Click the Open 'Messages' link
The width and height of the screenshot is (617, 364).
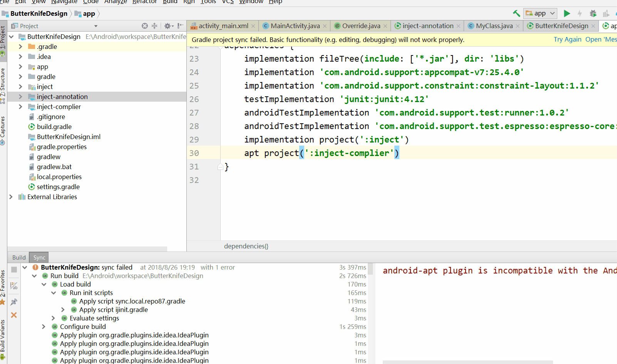coord(601,39)
